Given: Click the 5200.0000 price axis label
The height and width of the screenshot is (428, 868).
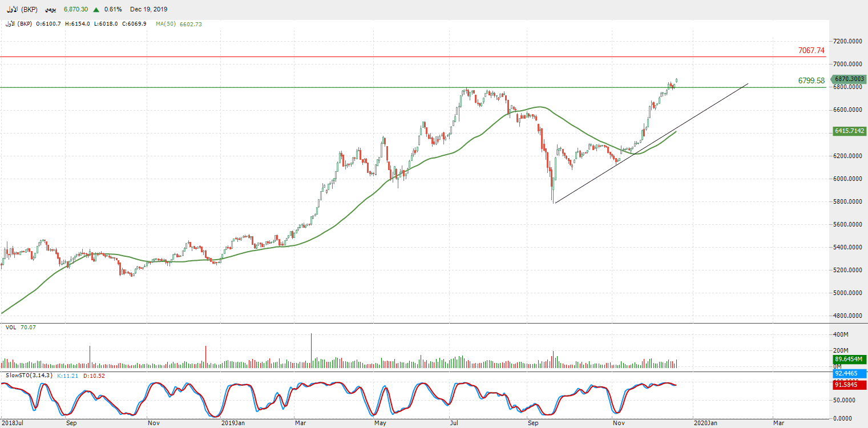Looking at the screenshot, I should pyautogui.click(x=847, y=270).
